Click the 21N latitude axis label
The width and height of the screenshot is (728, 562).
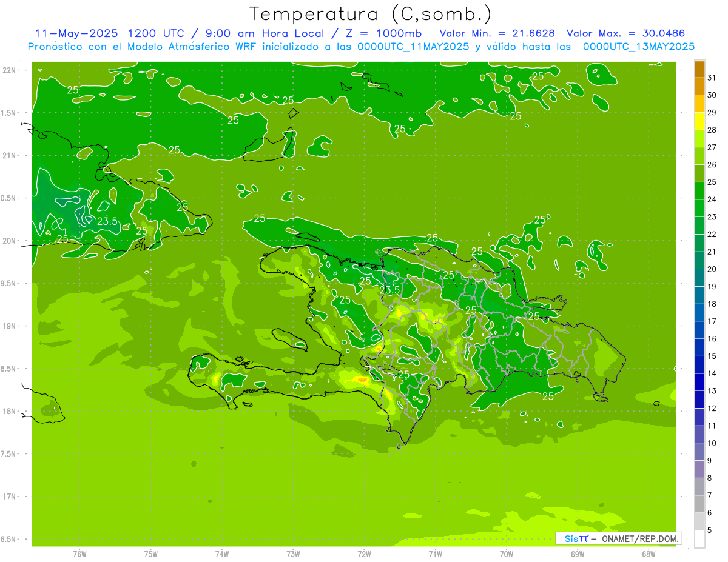click(x=9, y=155)
